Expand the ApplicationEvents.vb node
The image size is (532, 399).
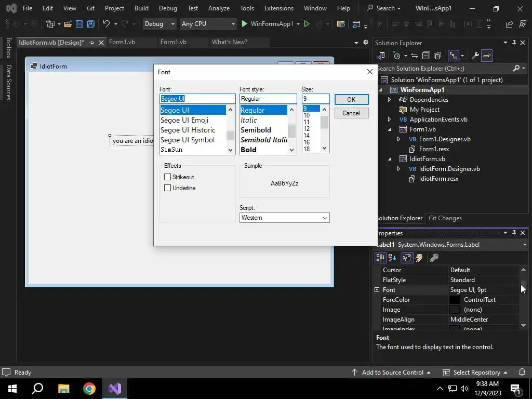click(389, 119)
